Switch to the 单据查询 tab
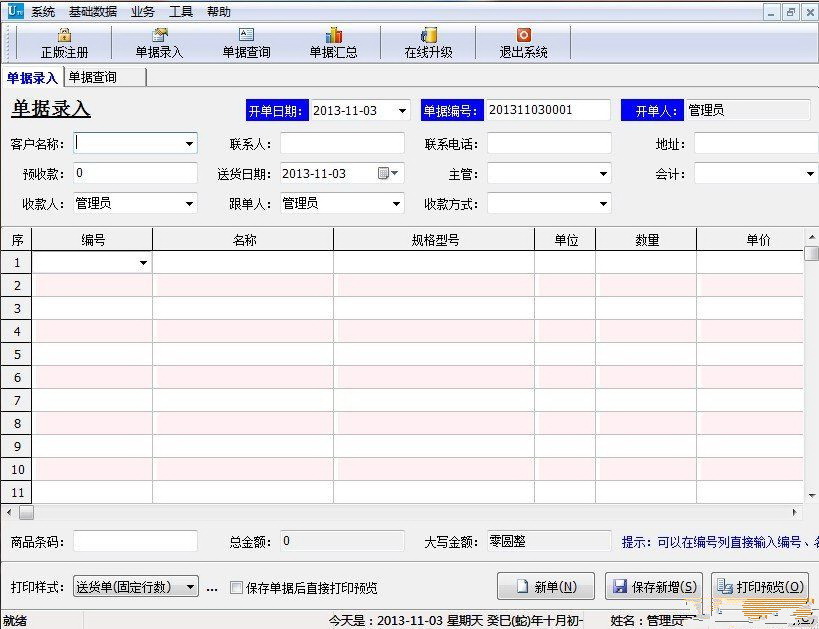 [105, 77]
